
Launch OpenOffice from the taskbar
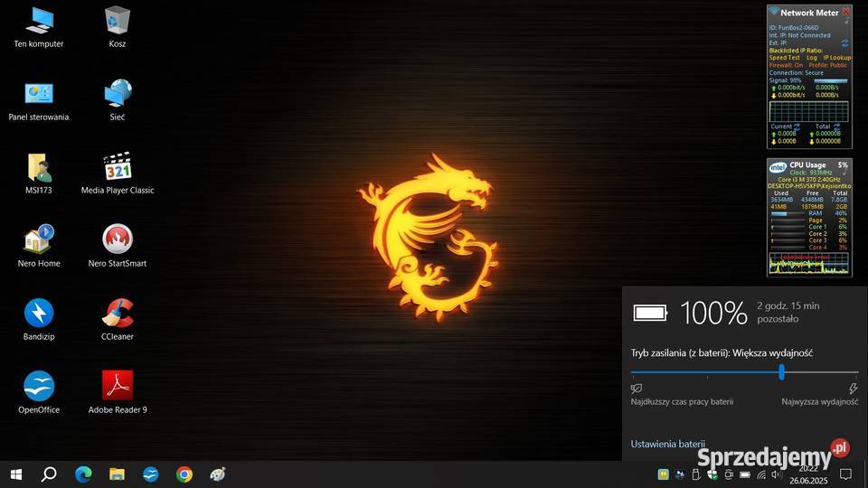coord(151,474)
